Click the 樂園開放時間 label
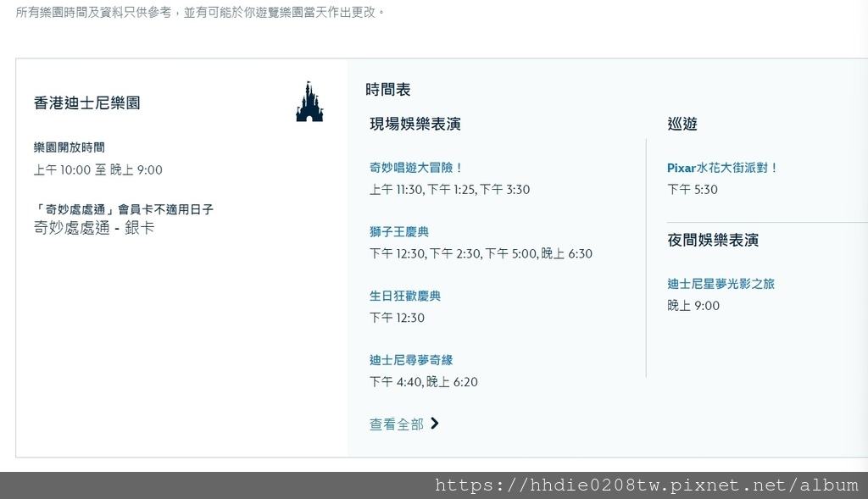Screen dimensions: 868x499 (70, 147)
